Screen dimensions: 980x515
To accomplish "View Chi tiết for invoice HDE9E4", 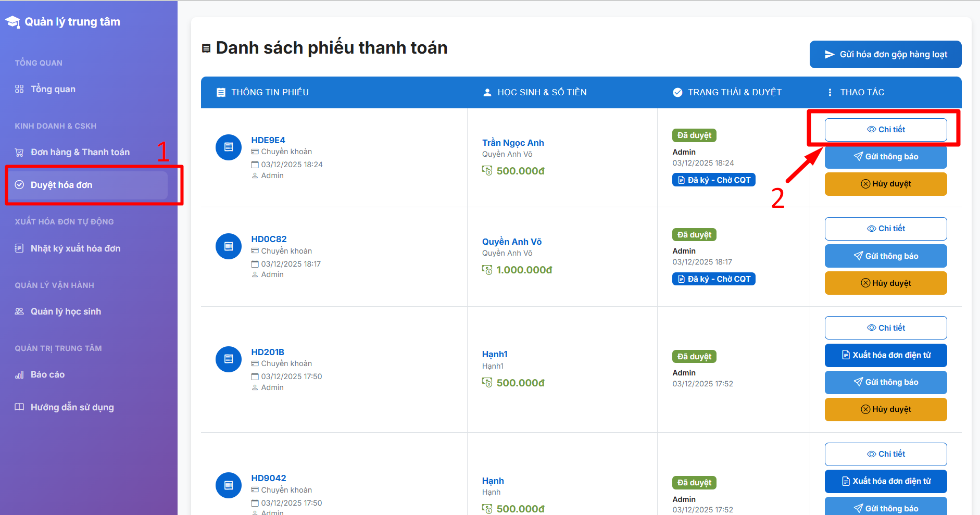I will pos(885,130).
